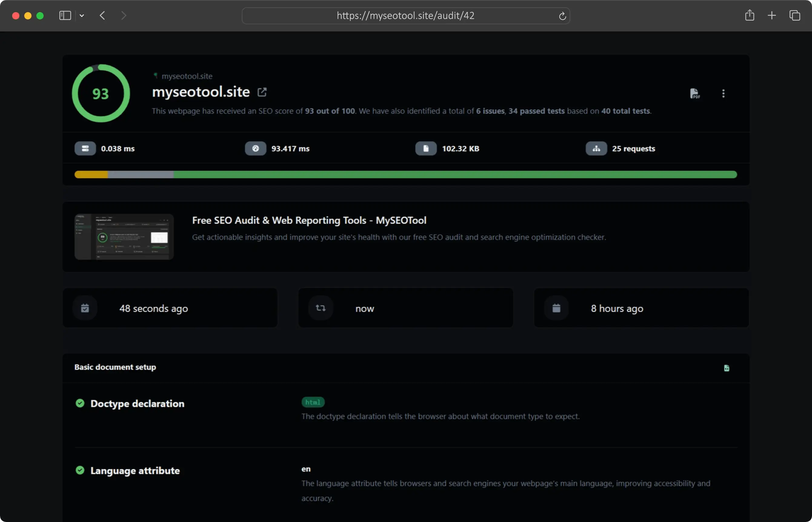The image size is (812, 522).
Task: Click the 0.038 ms response time value
Action: point(118,149)
